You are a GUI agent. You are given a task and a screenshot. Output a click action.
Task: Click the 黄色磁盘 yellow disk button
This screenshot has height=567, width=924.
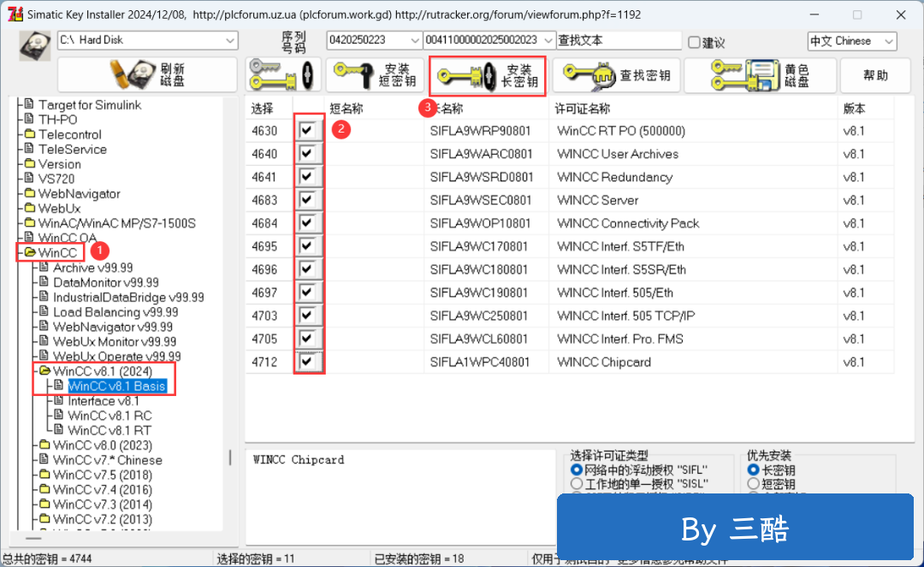(x=761, y=74)
